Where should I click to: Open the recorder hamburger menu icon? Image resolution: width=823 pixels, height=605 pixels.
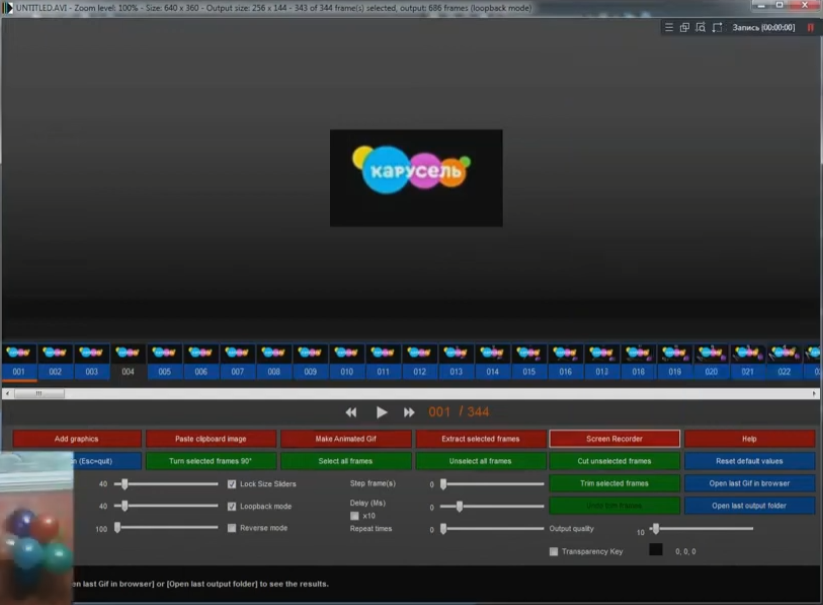tap(670, 27)
